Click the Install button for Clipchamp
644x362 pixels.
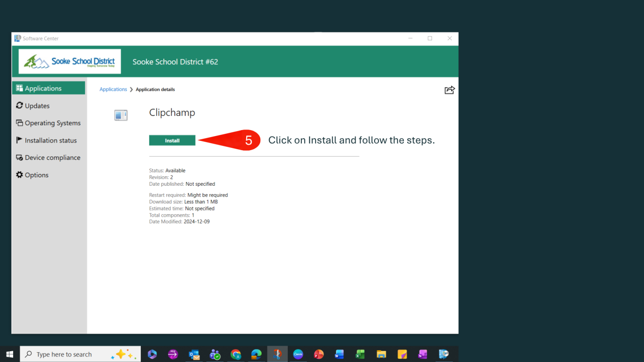172,140
